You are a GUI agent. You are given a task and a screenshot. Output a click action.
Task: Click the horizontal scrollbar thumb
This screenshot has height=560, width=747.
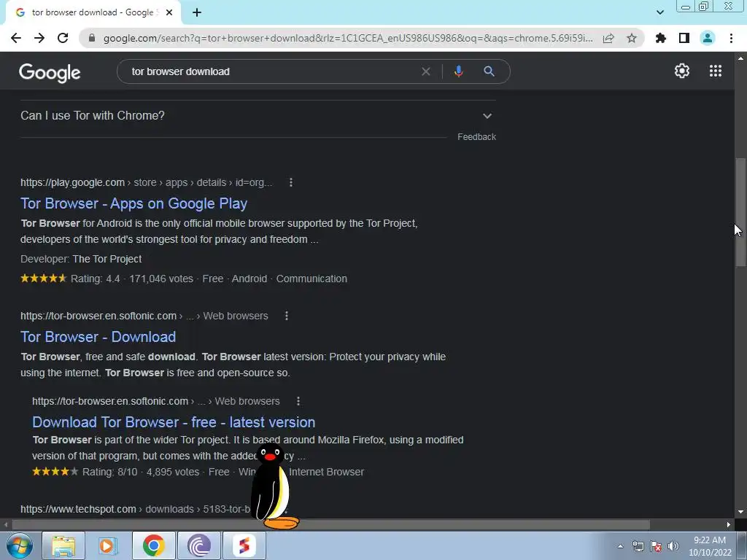tap(330, 525)
